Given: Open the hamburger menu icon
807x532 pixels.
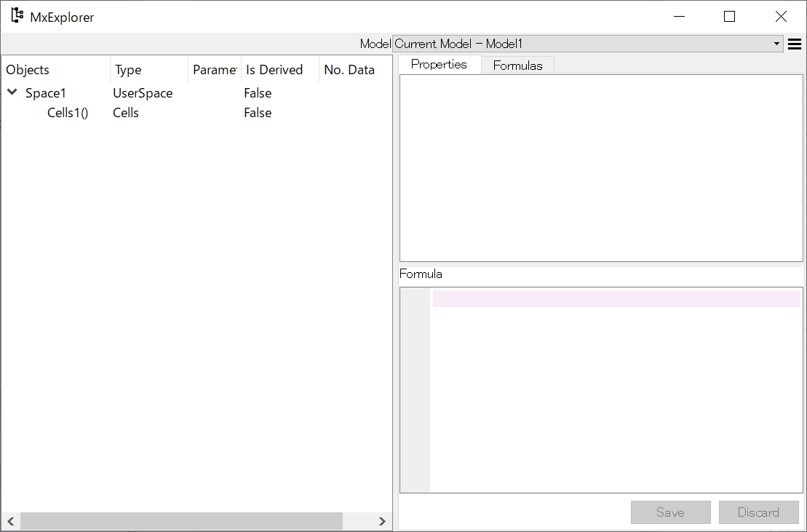Looking at the screenshot, I should pyautogui.click(x=795, y=44).
